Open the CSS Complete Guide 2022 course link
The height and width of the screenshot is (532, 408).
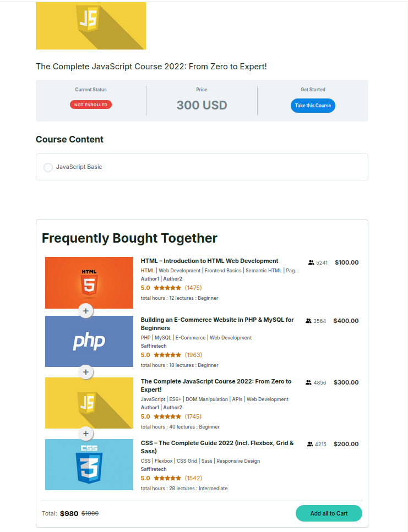217,447
